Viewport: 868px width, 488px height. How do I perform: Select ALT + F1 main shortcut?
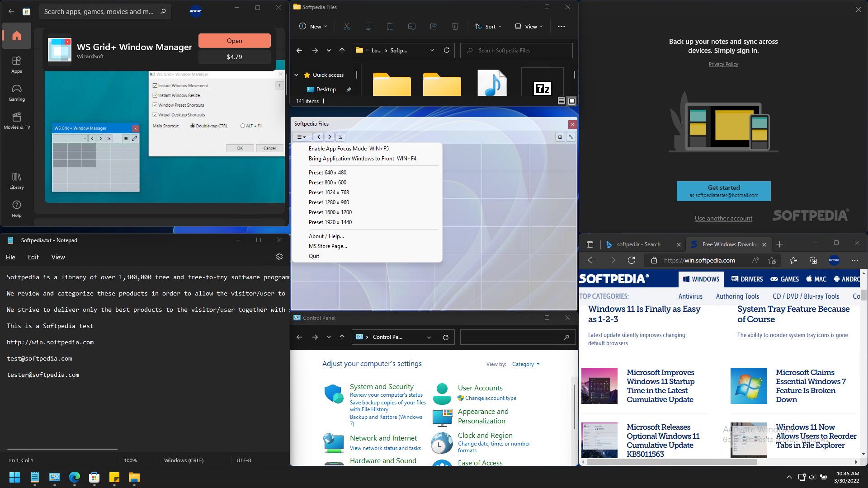tap(243, 126)
